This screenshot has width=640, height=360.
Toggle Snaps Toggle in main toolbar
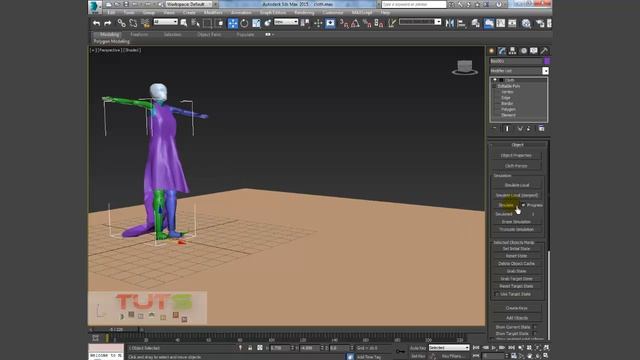click(x=344, y=23)
